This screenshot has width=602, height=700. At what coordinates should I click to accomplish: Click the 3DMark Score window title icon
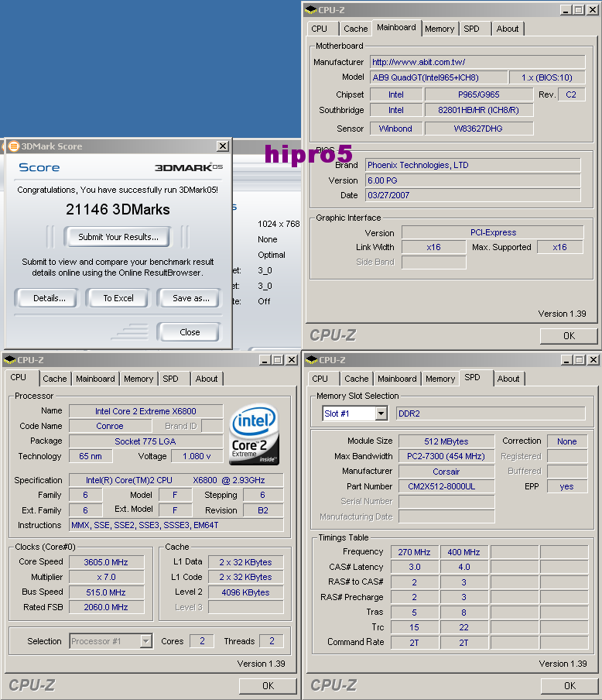point(14,146)
